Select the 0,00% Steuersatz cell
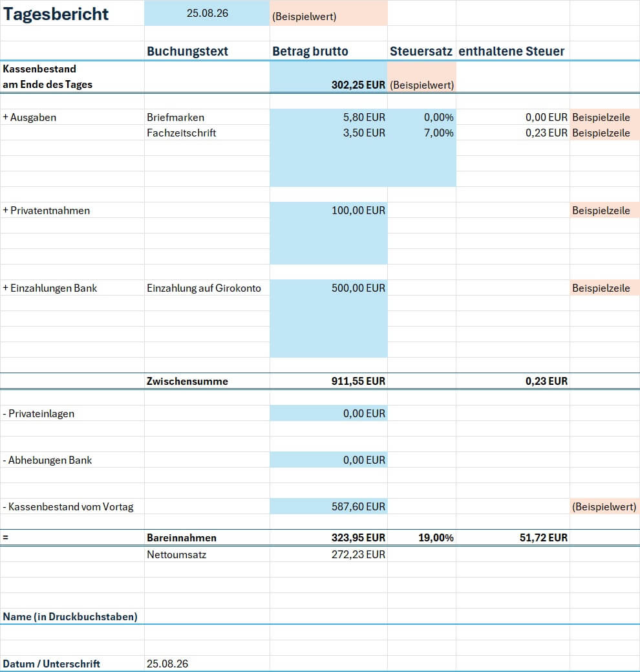 tap(422, 117)
